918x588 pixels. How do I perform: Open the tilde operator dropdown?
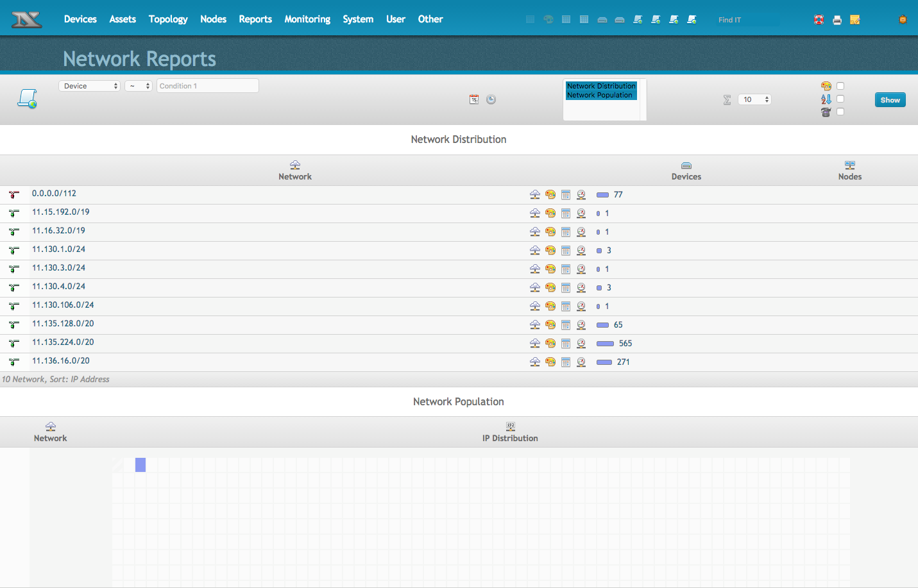(139, 86)
